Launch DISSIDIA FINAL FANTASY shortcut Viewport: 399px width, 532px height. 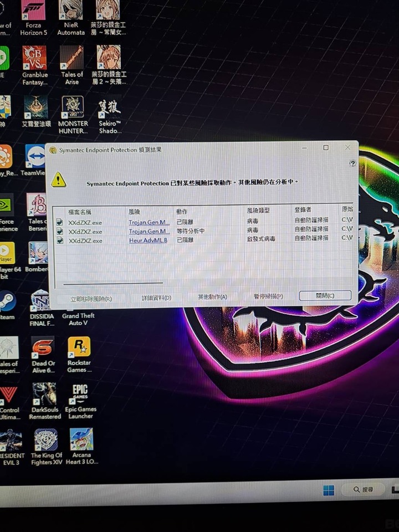click(x=42, y=308)
